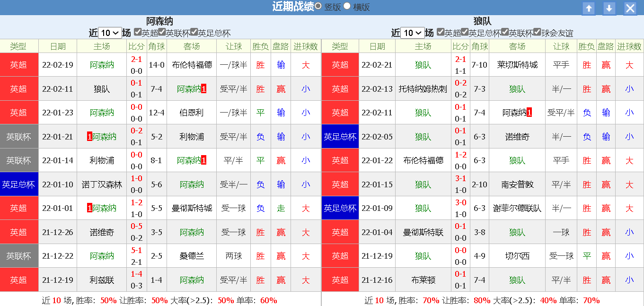This screenshot has width=644, height=306.
Task: Open 利兹联 team link
Action: click(102, 280)
